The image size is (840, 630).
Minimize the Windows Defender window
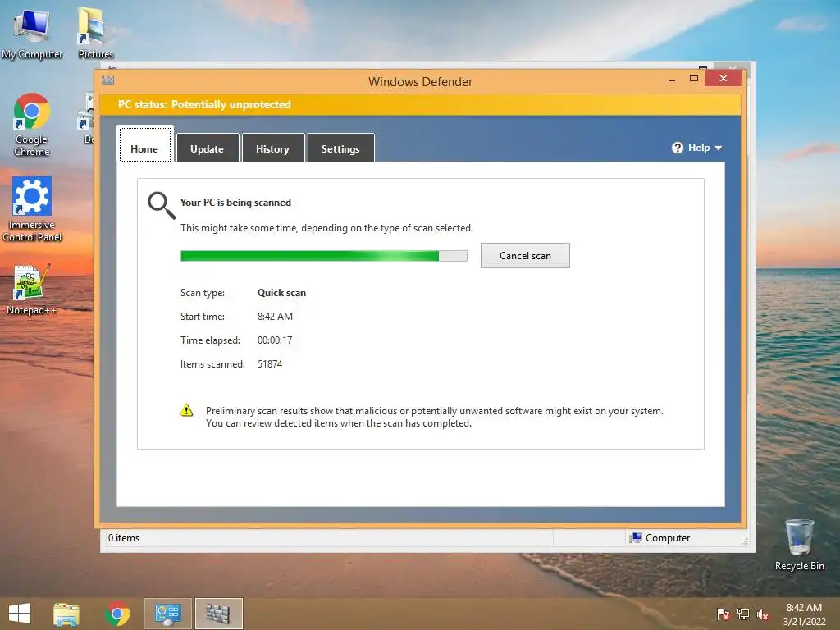[x=672, y=79]
